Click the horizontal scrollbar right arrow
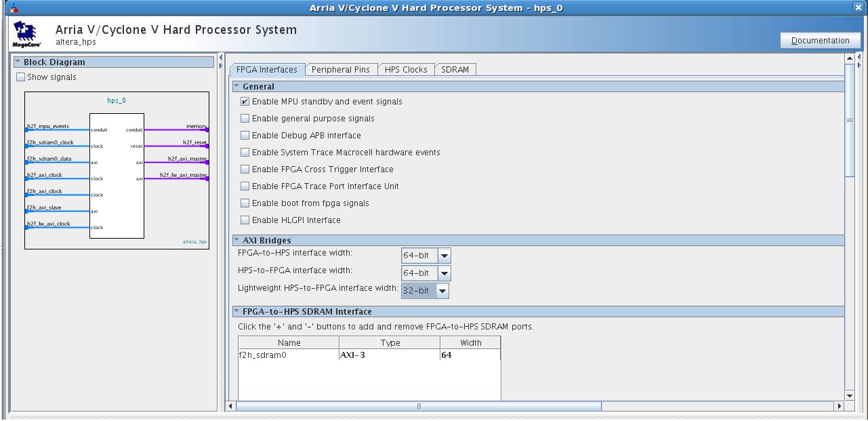 pyautogui.click(x=840, y=406)
